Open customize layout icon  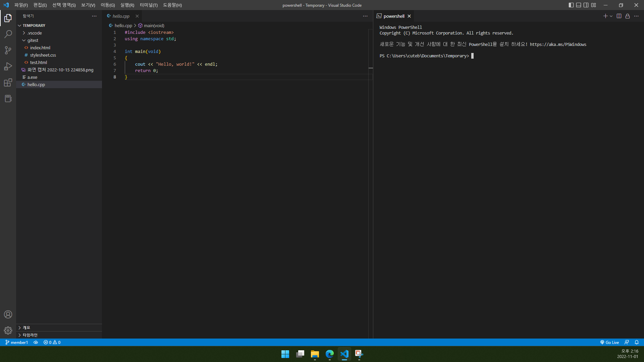coord(594,5)
